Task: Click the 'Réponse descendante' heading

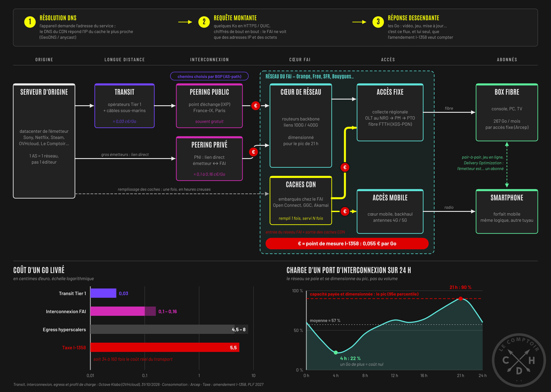Action: coord(413,18)
